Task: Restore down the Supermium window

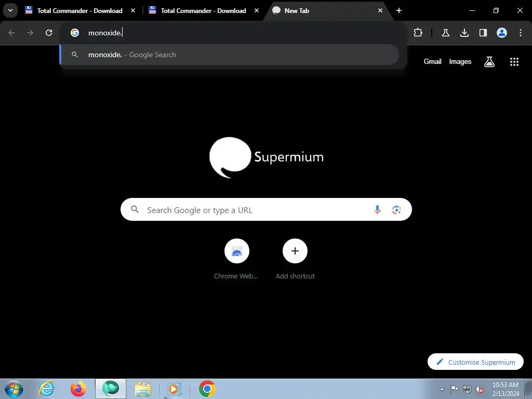Action: 496,10
